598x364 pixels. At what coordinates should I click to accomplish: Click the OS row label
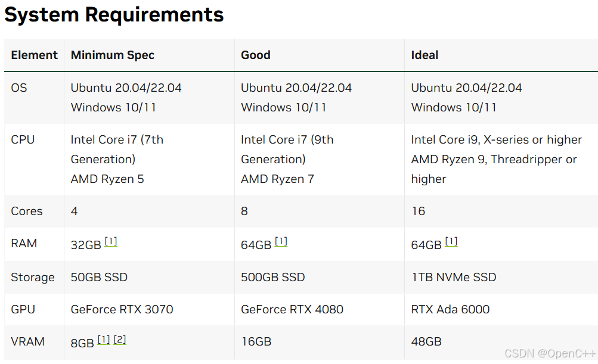19,88
